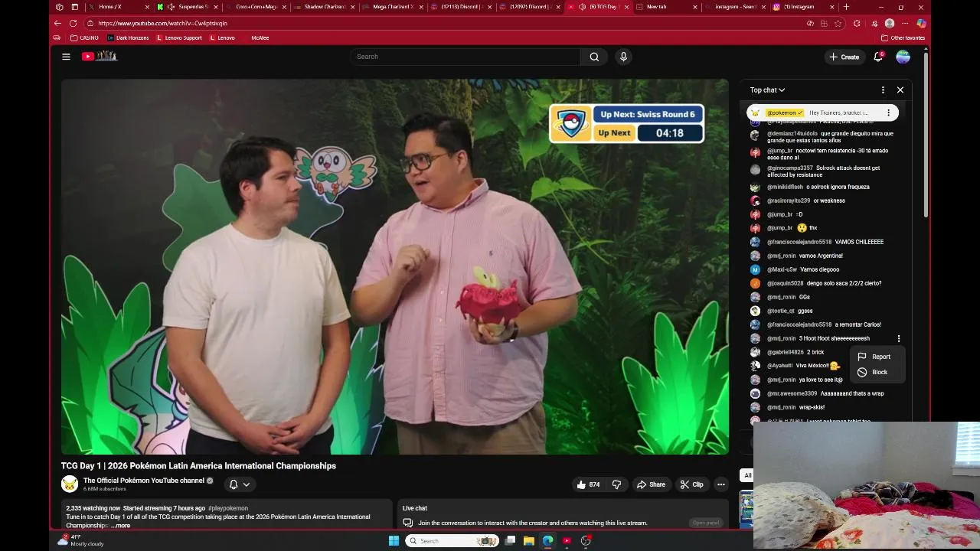This screenshot has height=551, width=980.
Task: Click the video player area
Action: click(x=395, y=266)
